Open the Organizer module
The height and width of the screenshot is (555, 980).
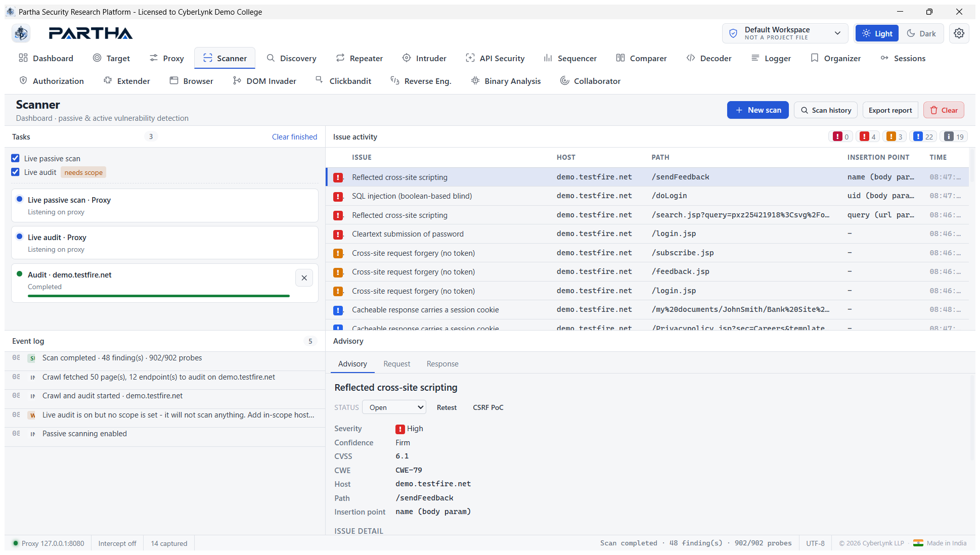click(835, 58)
